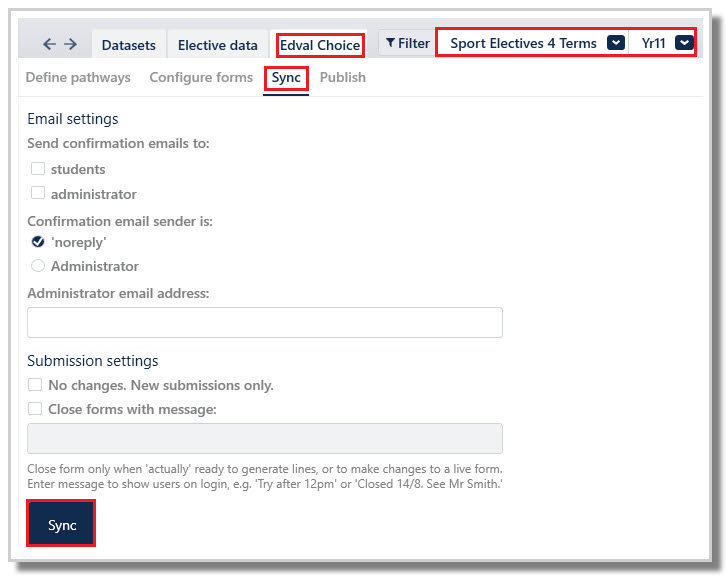Enable confirmation emails to students

click(38, 168)
